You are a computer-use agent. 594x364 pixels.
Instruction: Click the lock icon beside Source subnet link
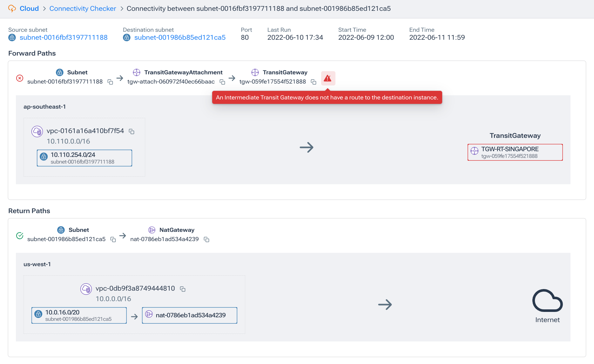pos(12,37)
